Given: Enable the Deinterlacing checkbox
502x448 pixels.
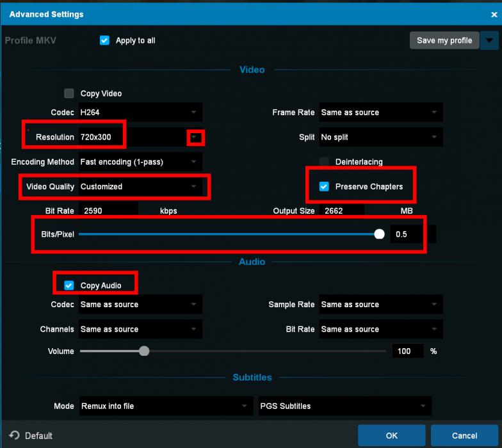Looking at the screenshot, I should tap(324, 162).
